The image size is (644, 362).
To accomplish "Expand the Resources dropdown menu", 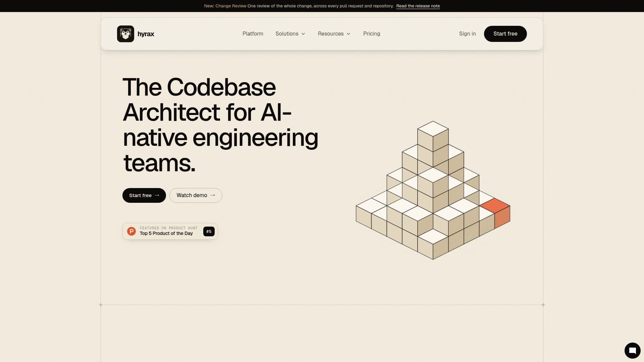I will tap(334, 34).
